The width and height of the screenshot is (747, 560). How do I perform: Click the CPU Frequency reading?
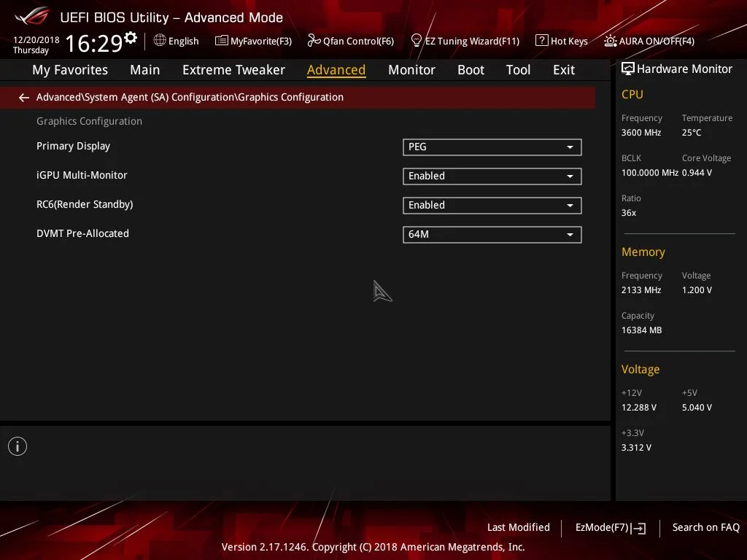(640, 132)
